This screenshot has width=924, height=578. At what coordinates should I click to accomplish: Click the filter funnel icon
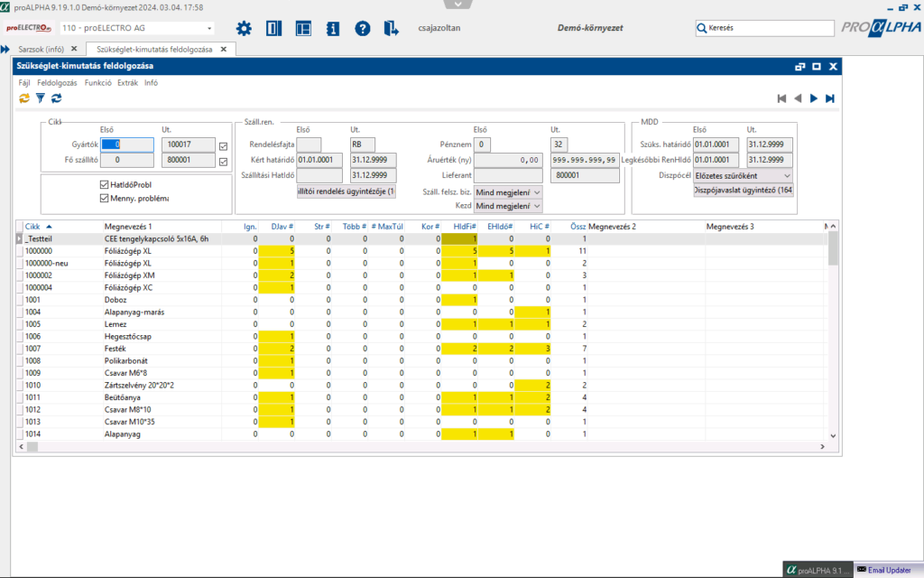tap(40, 98)
